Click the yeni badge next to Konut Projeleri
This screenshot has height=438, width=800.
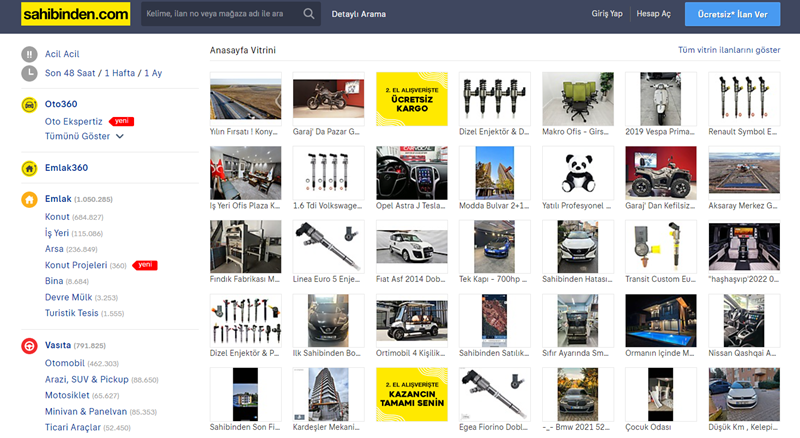(145, 265)
